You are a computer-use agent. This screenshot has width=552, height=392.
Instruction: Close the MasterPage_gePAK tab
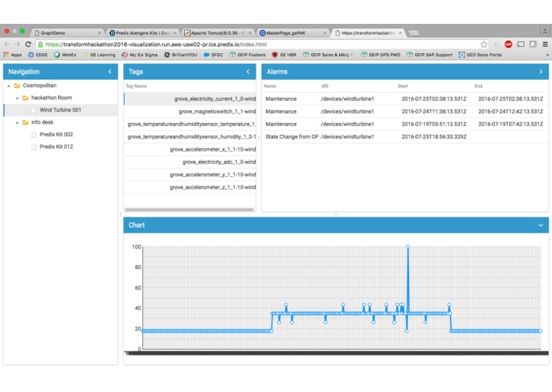coord(325,33)
